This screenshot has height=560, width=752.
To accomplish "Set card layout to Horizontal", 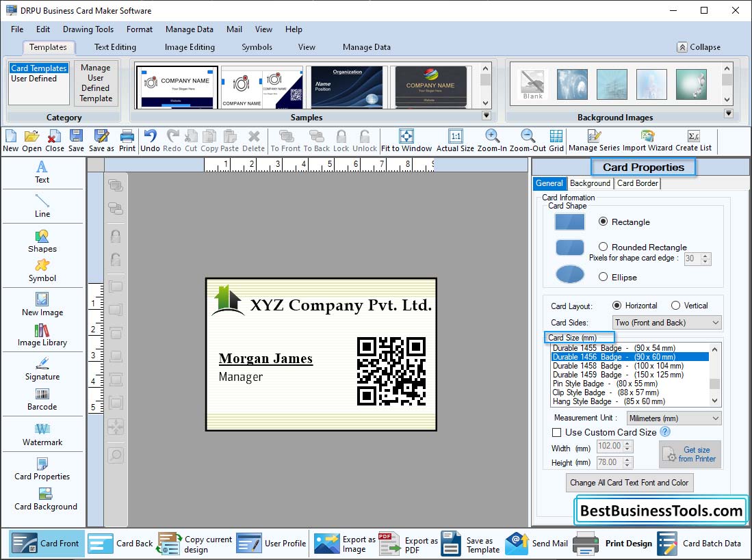I will pos(617,305).
